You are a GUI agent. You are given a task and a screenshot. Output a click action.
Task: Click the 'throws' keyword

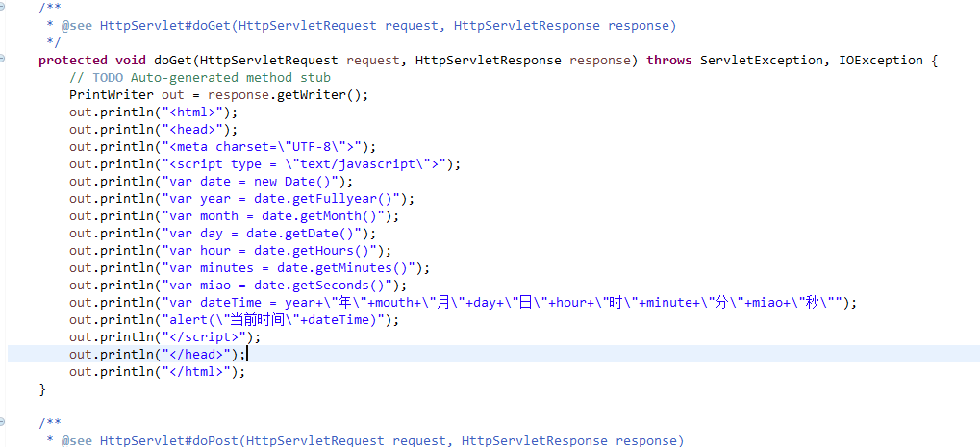click(x=669, y=61)
